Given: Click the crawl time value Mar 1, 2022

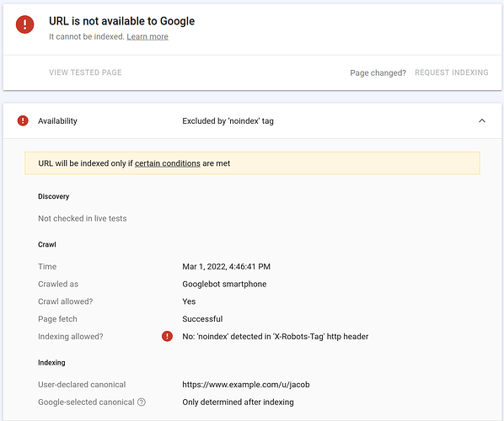Looking at the screenshot, I should tap(226, 267).
